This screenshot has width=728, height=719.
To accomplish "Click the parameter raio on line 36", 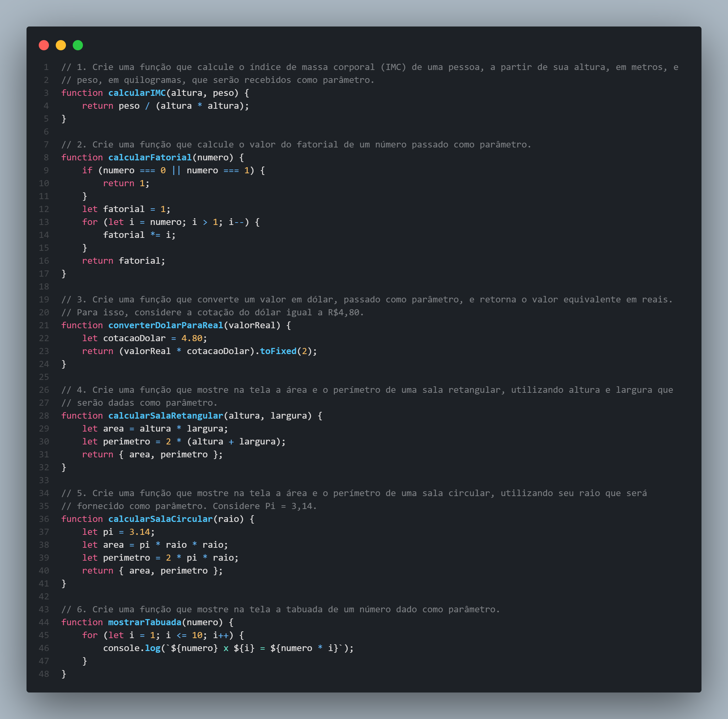I will [229, 519].
